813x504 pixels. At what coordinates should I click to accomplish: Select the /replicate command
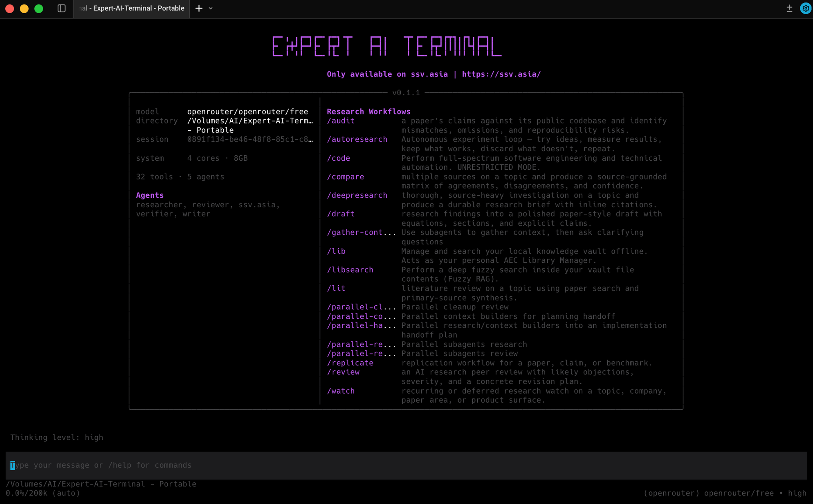point(350,363)
